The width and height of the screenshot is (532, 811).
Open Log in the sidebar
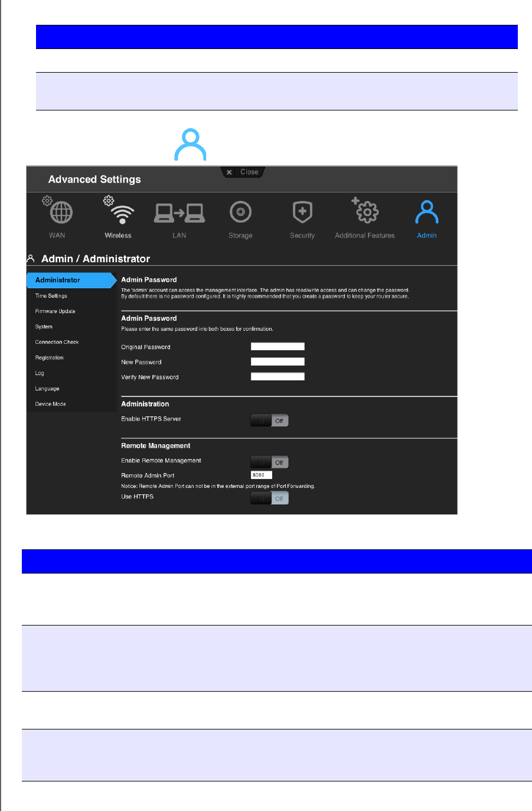[x=40, y=373]
